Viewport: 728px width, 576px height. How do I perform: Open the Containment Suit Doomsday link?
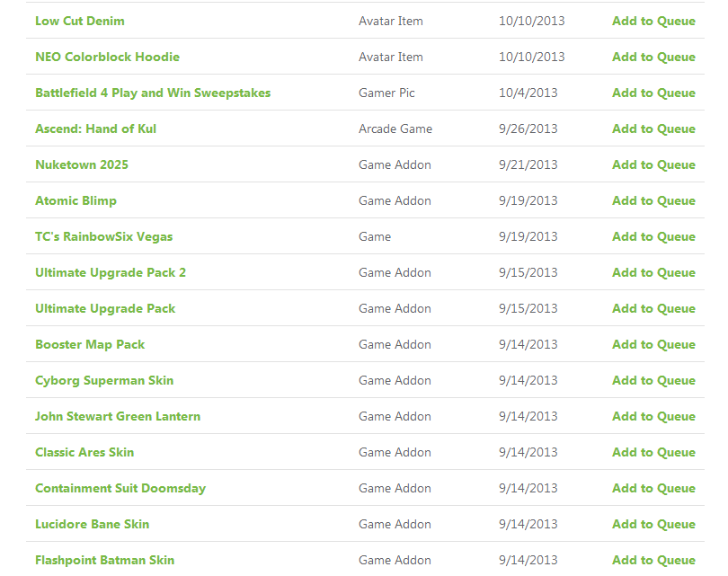(x=120, y=488)
